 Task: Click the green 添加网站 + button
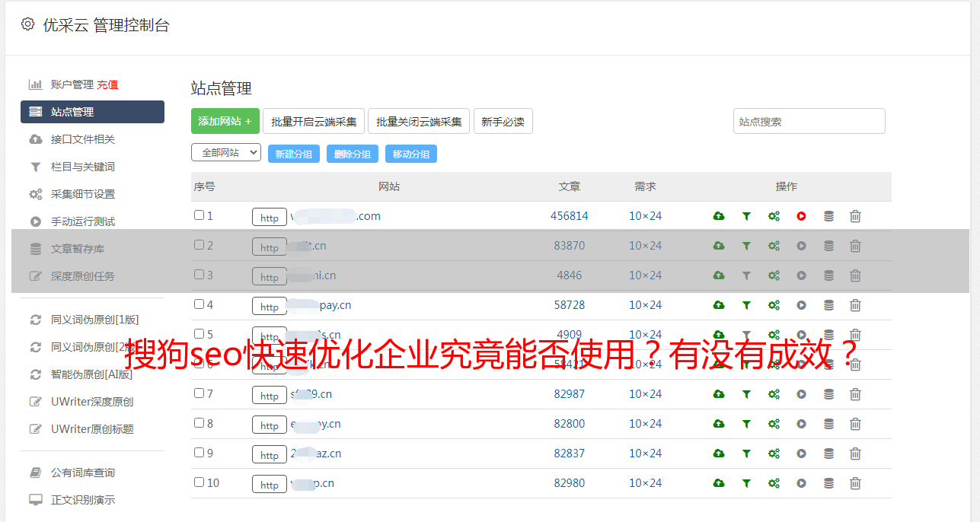click(x=225, y=121)
